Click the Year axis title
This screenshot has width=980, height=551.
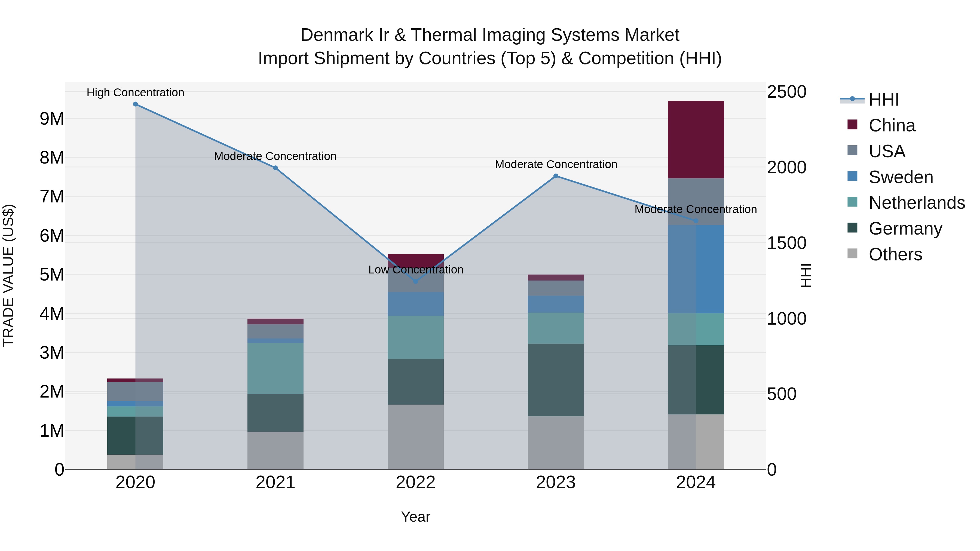415,517
